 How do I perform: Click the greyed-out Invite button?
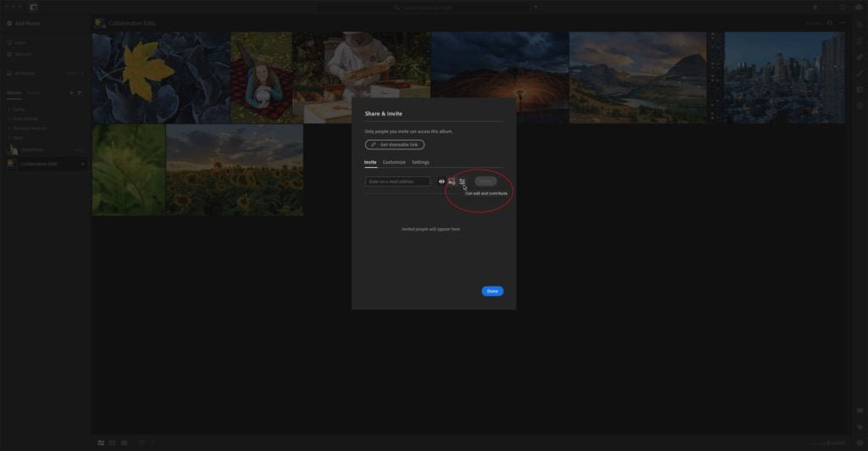pyautogui.click(x=486, y=181)
